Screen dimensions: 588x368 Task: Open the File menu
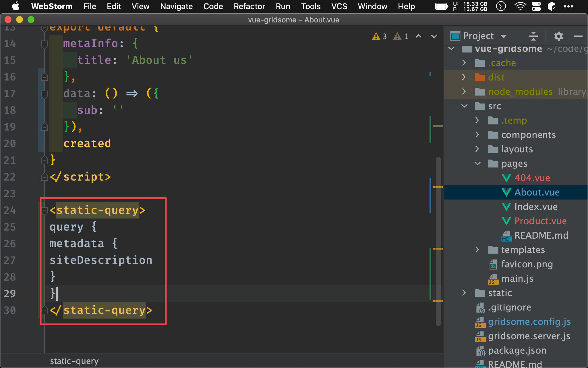[90, 6]
